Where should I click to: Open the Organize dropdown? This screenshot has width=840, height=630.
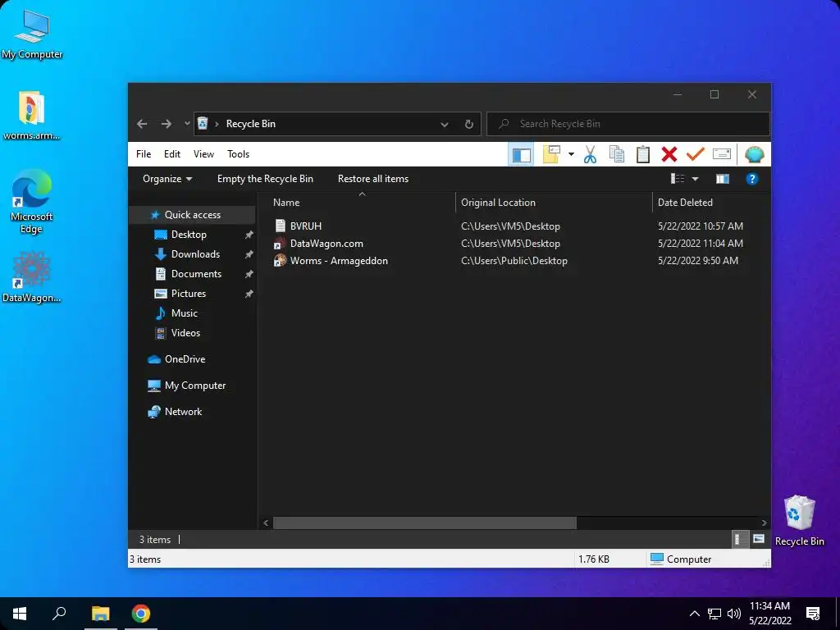pos(167,179)
